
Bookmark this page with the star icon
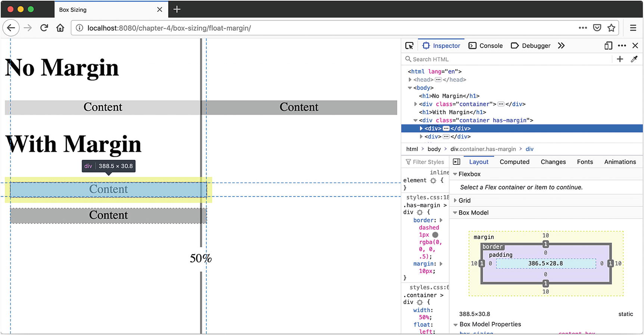coord(611,28)
